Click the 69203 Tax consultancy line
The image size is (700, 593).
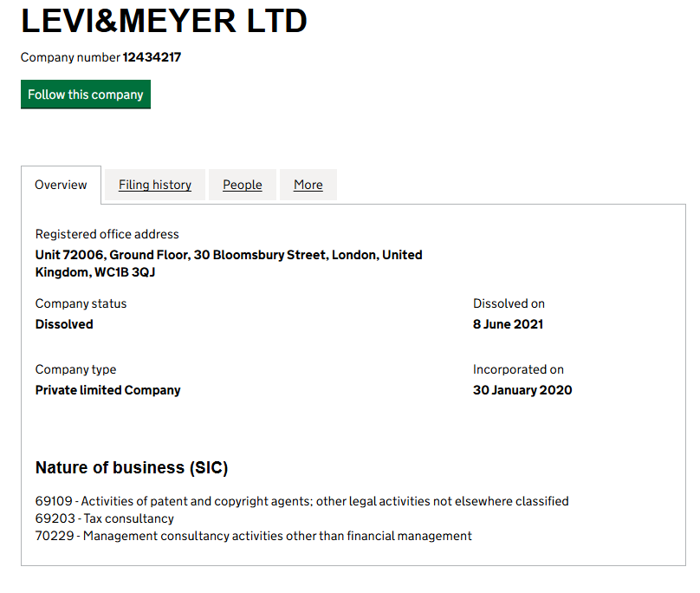(x=105, y=518)
